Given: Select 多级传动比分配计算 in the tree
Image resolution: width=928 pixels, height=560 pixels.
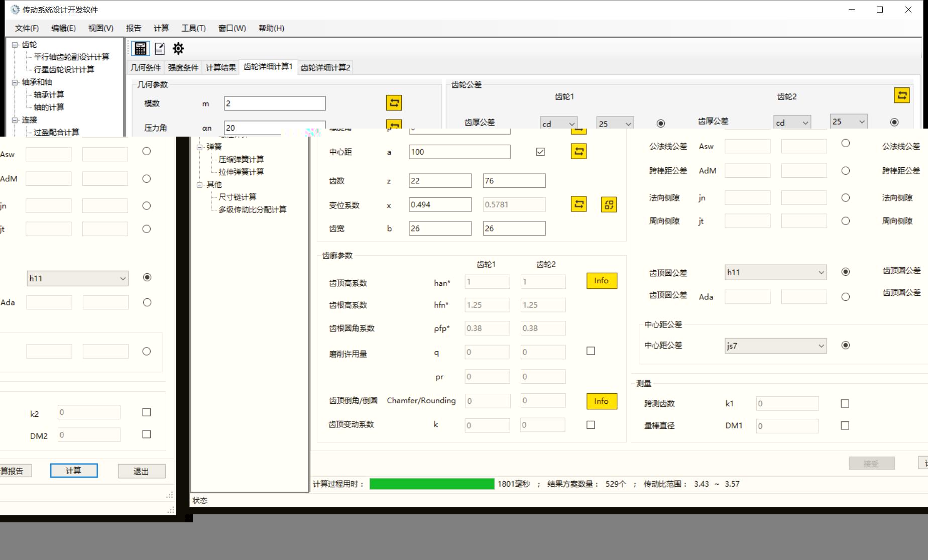Looking at the screenshot, I should click(x=253, y=210).
